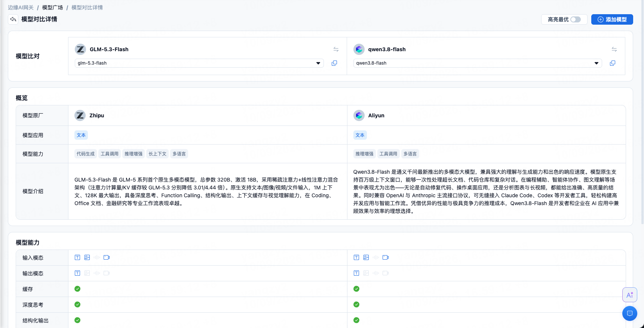644x328 pixels.
Task: Click qwen 结构化输出 green check mark
Action: click(x=356, y=320)
